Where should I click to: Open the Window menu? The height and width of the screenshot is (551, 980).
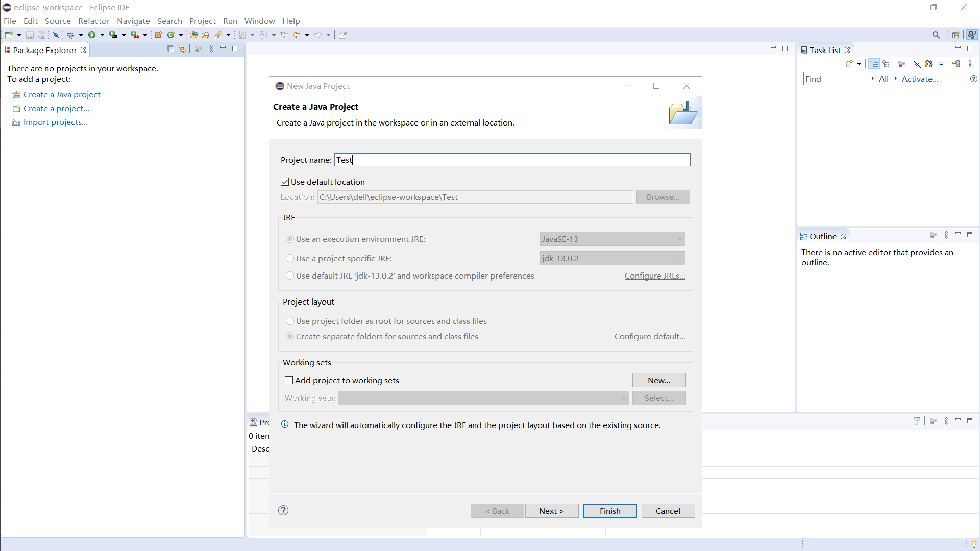tap(259, 21)
